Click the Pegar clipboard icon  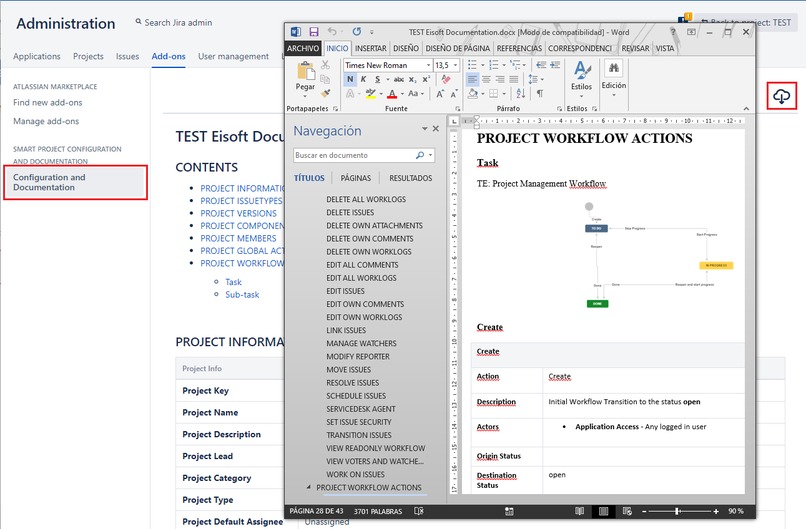pyautogui.click(x=305, y=71)
